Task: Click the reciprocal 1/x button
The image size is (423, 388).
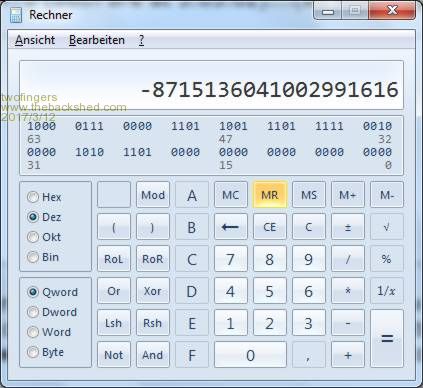Action: [387, 291]
